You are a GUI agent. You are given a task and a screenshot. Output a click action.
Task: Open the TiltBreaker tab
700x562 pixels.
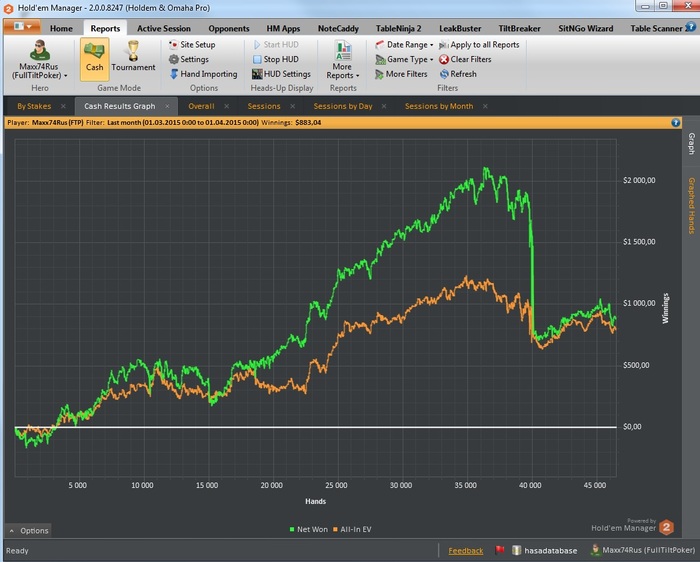pos(519,29)
